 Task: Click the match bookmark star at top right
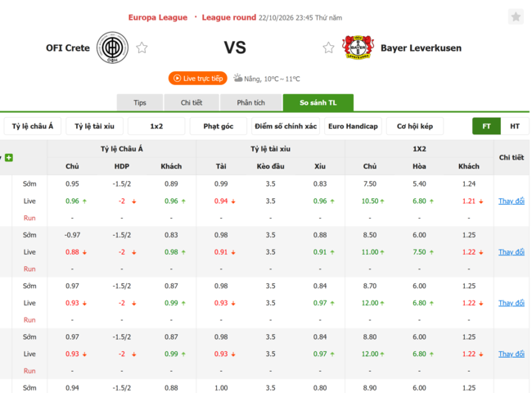tap(516, 16)
